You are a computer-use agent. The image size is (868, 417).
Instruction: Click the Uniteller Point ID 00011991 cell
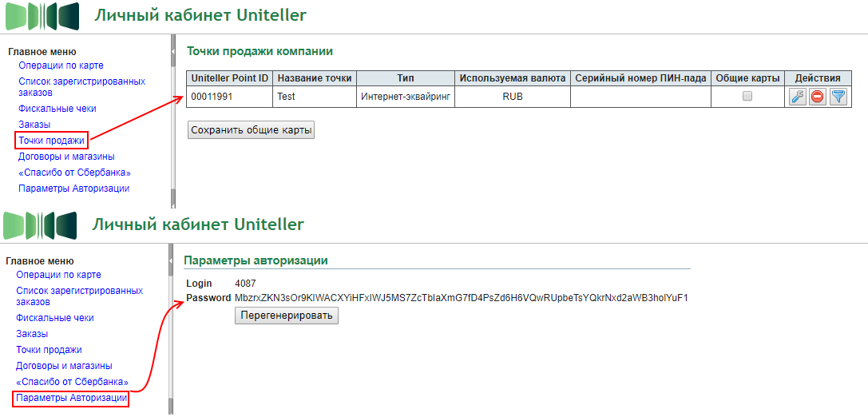211,97
